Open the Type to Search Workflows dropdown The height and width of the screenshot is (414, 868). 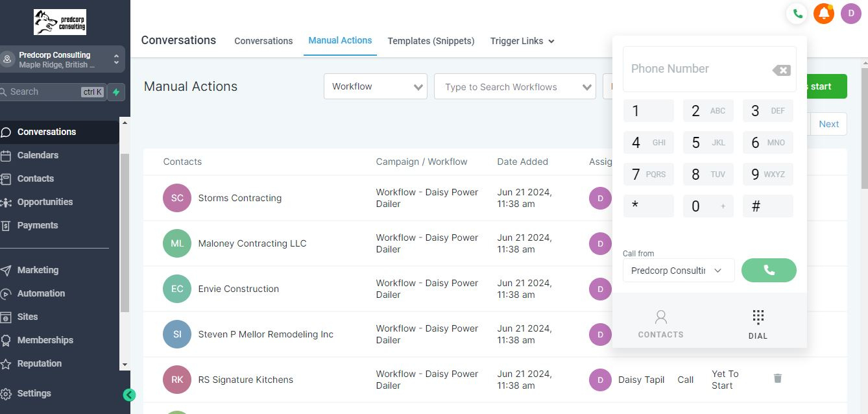(514, 87)
